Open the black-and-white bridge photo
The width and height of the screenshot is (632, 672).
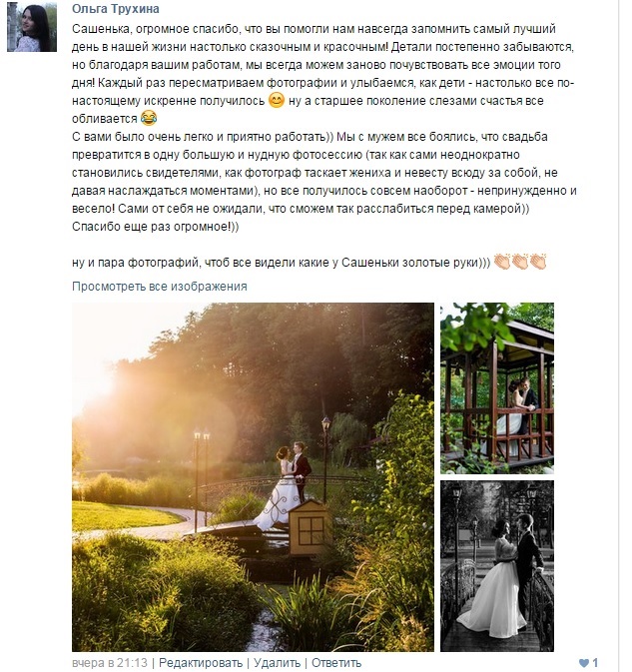(x=497, y=566)
